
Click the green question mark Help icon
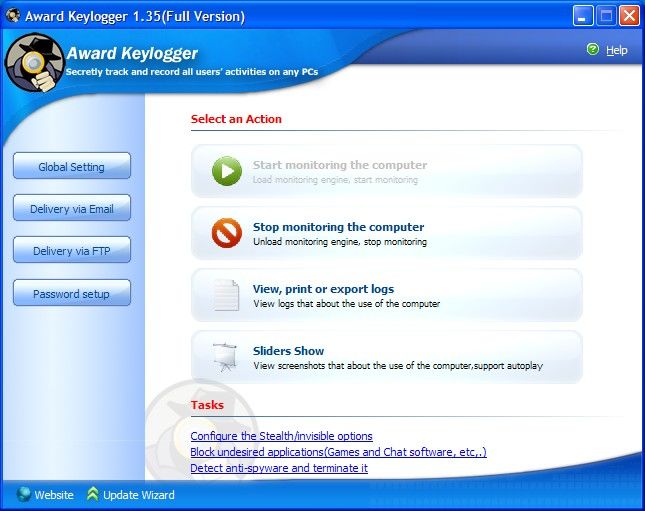(593, 50)
